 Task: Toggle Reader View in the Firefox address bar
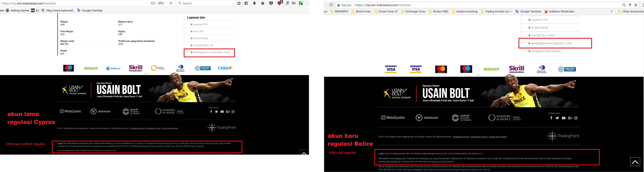click(153, 3)
